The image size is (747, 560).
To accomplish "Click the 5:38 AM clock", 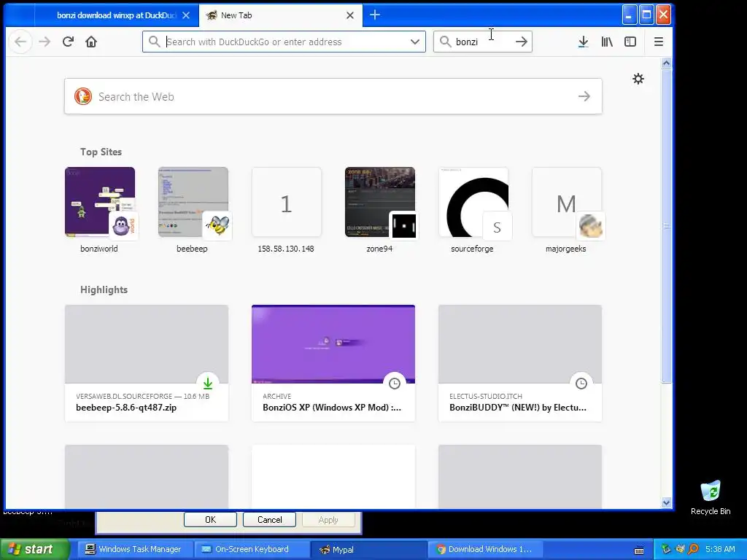I will pyautogui.click(x=720, y=549).
